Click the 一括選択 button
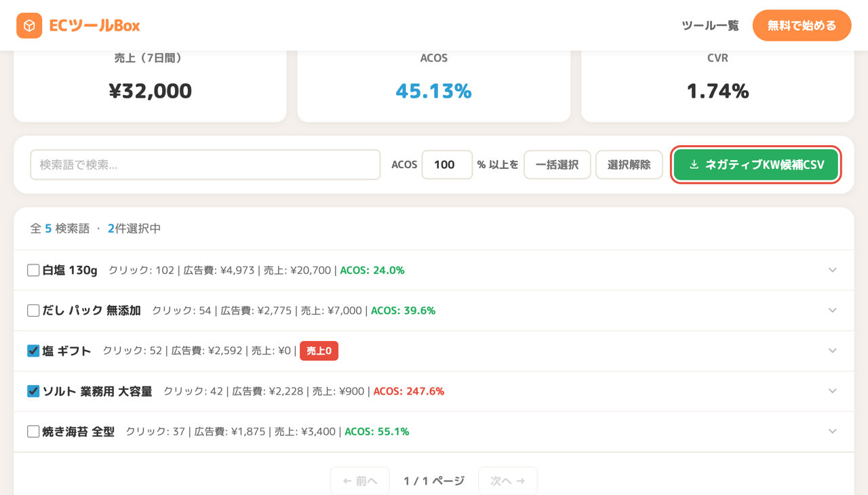Screen dimensions: 868x495 557,165
